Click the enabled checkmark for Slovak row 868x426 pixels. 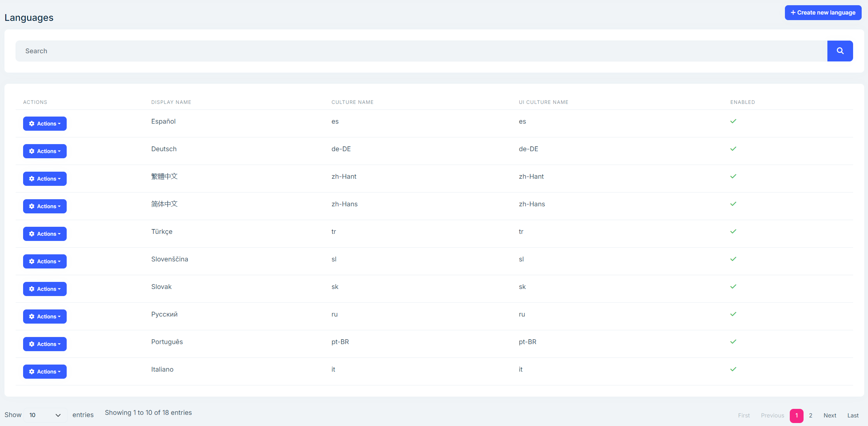tap(733, 287)
